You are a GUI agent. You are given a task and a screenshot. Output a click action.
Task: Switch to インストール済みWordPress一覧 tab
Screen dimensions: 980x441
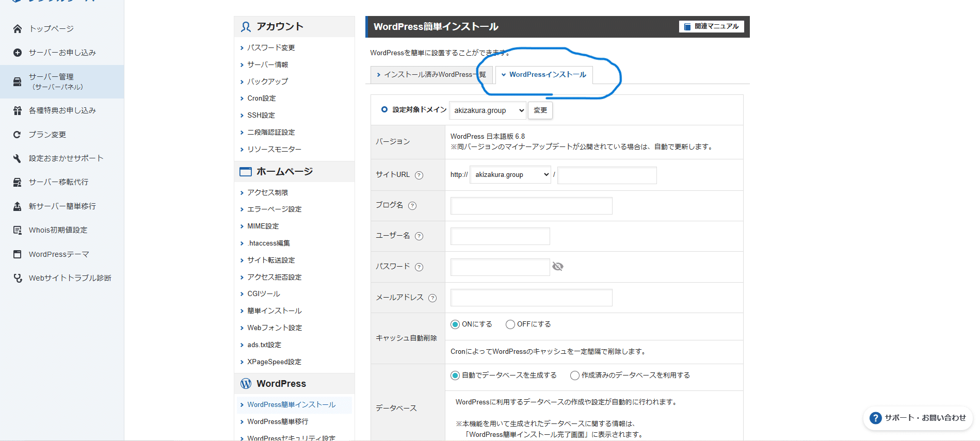coord(431,75)
